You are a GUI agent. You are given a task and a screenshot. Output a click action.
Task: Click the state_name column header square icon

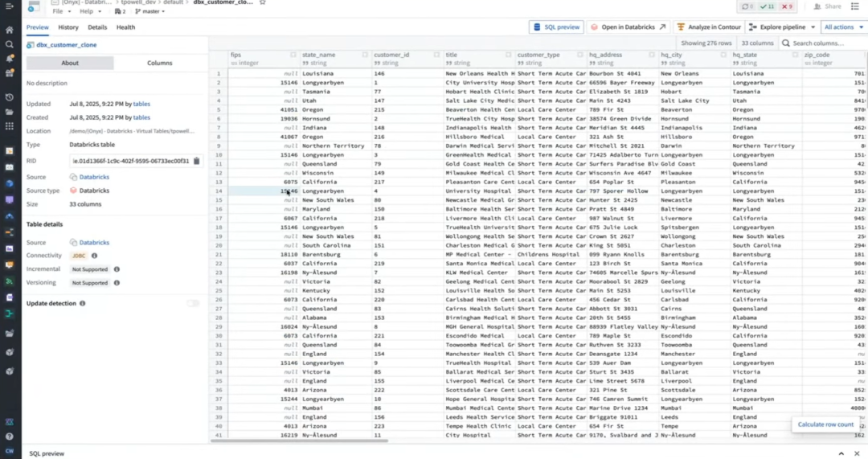pos(365,55)
